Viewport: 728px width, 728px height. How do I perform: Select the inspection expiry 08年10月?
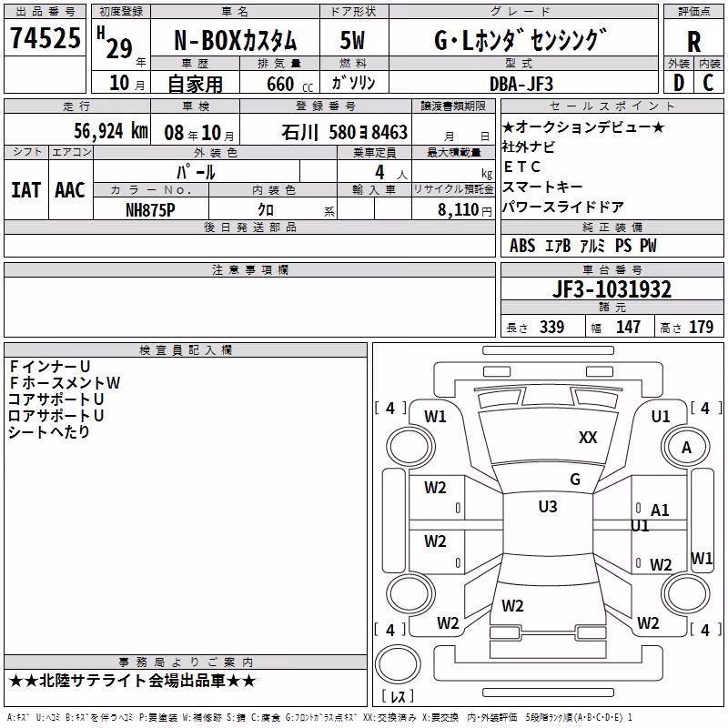pos(199,133)
